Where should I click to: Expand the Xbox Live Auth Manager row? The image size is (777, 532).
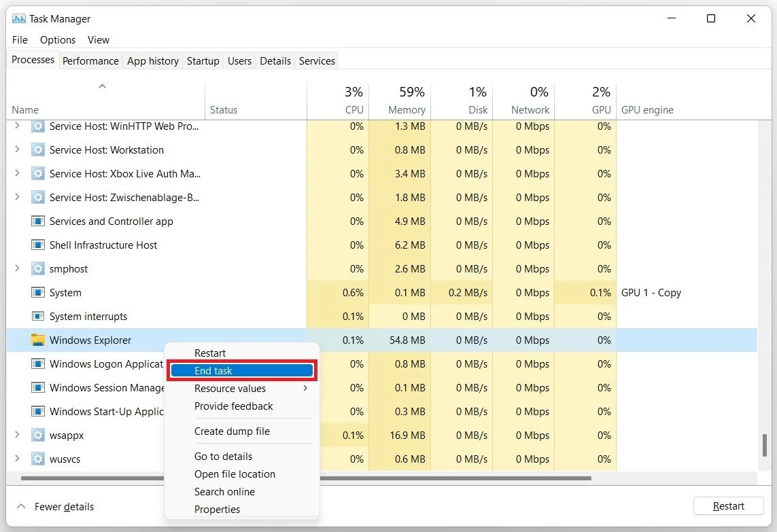[x=18, y=173]
